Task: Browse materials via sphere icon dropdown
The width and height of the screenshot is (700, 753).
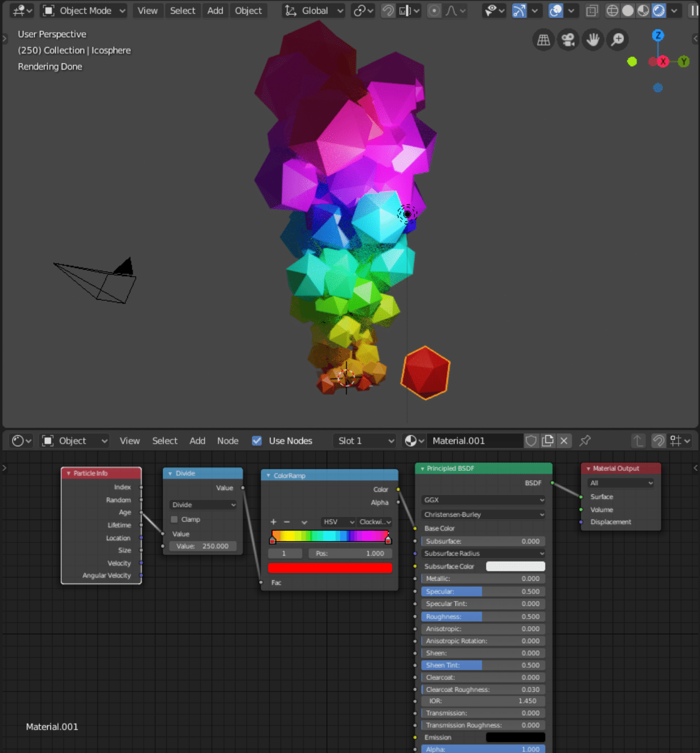Action: pyautogui.click(x=414, y=441)
